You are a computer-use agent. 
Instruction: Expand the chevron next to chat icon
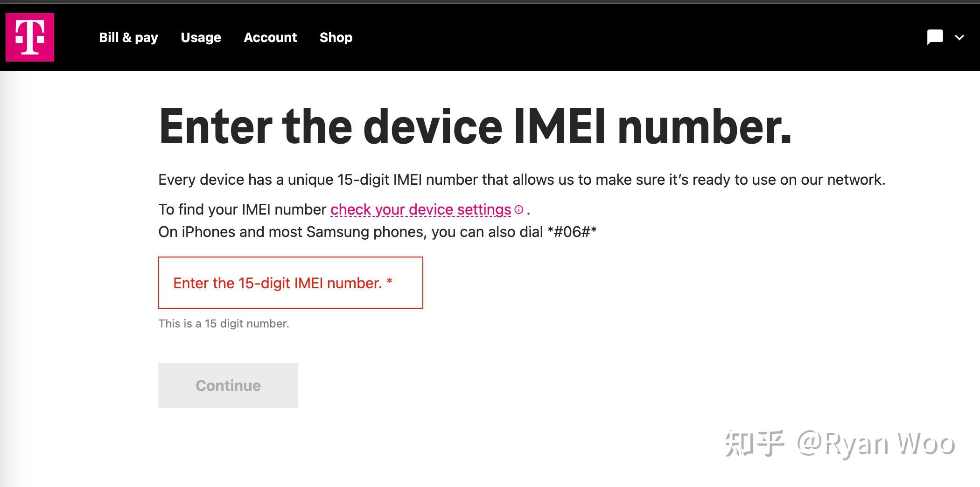tap(959, 37)
